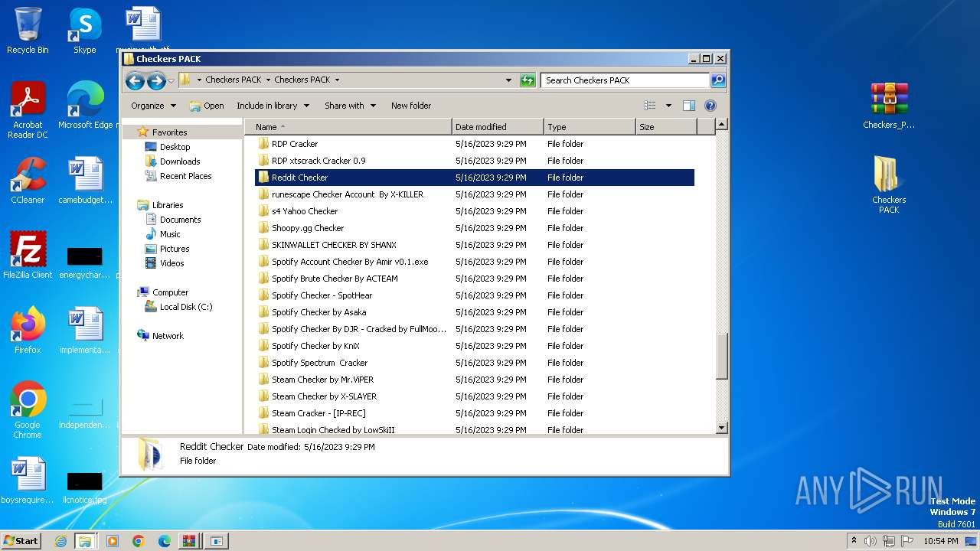This screenshot has height=551, width=980.
Task: Sort by the Type column header
Action: point(590,127)
